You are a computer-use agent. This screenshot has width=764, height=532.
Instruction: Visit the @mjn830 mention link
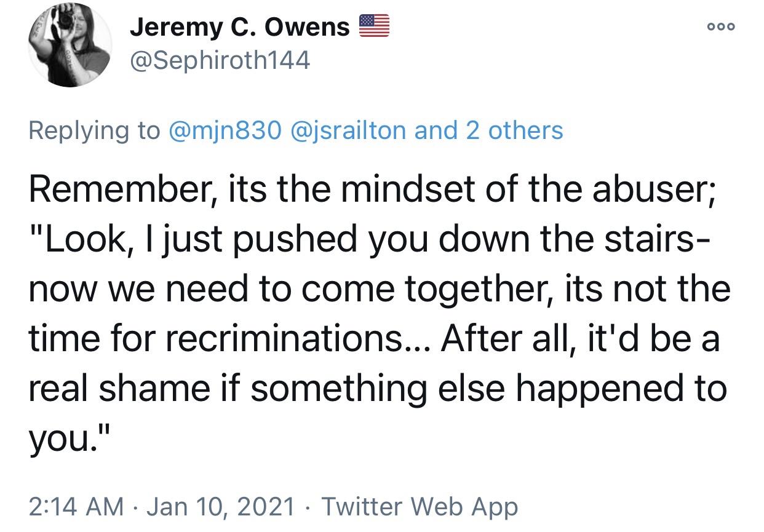pos(224,130)
